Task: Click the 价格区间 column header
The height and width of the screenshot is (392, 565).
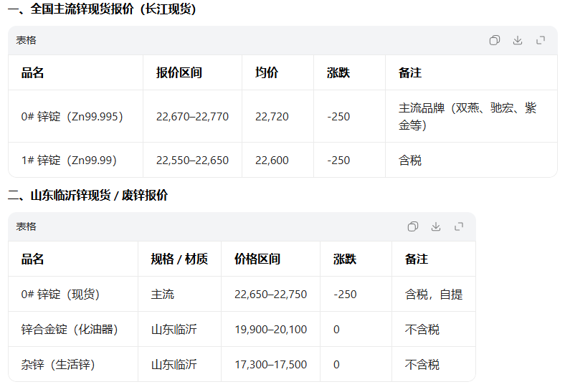Action: point(257,259)
